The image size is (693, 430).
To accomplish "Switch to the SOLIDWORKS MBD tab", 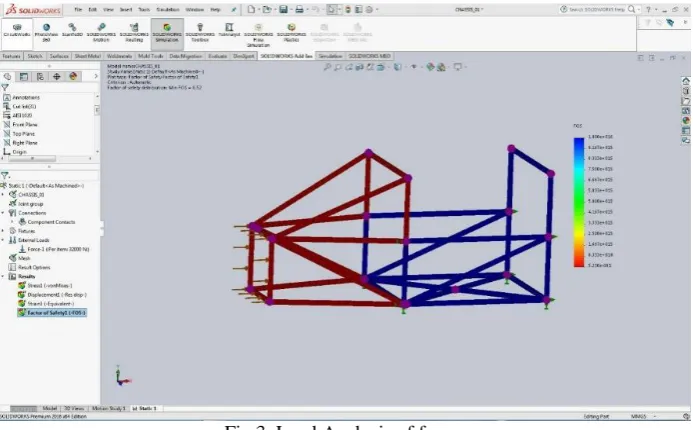I will pyautogui.click(x=369, y=56).
